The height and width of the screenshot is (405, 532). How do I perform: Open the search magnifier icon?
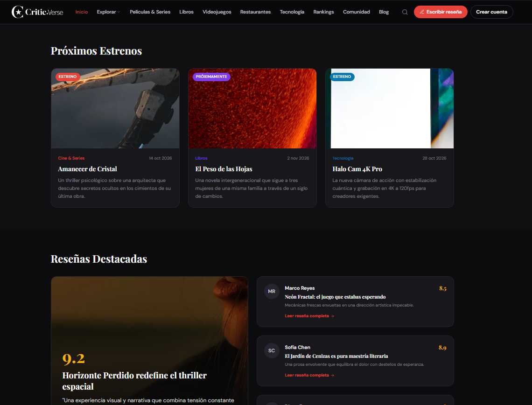(405, 12)
